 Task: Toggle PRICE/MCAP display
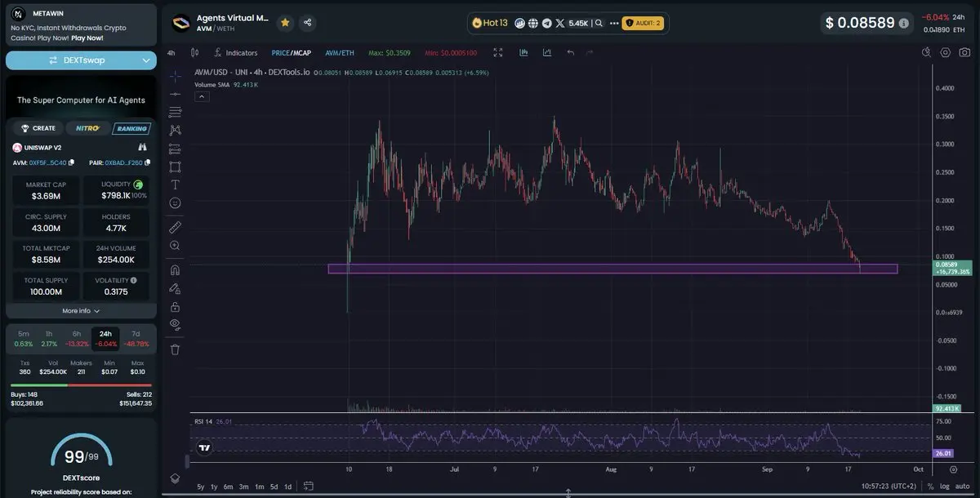(292, 52)
